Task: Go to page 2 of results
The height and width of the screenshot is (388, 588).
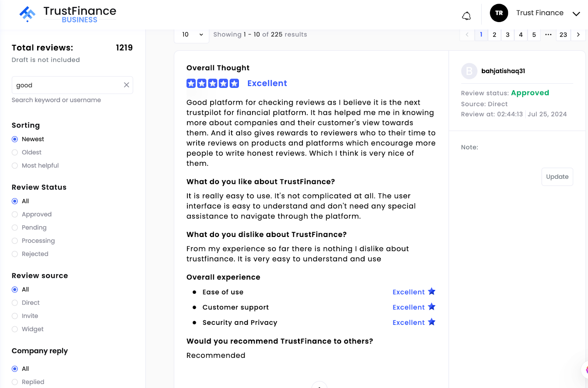Action: [494, 35]
